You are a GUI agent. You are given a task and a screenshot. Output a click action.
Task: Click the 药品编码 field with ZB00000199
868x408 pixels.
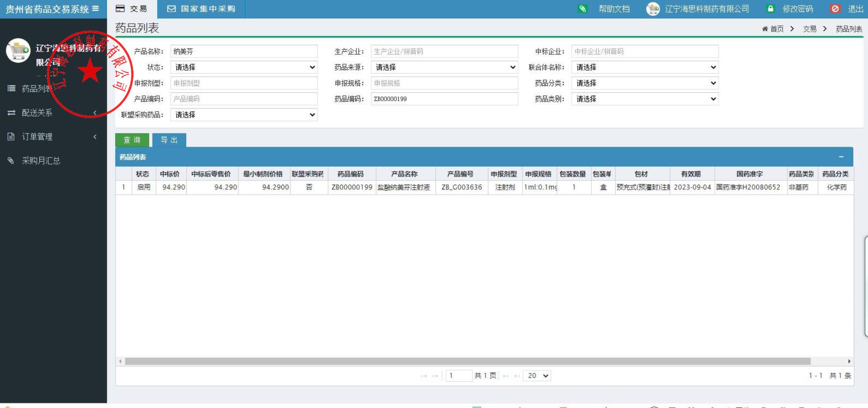coord(444,99)
